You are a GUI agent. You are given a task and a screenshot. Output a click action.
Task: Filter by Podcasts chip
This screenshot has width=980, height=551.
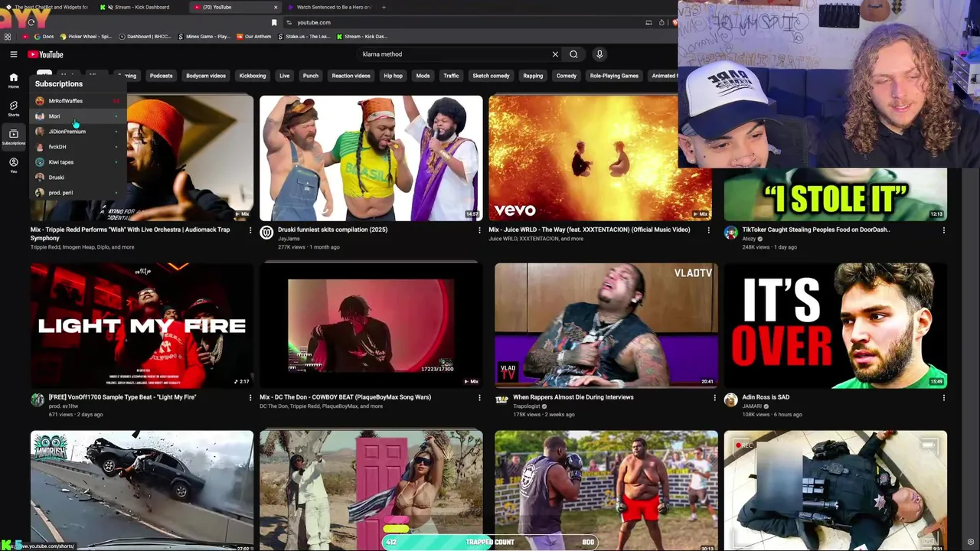click(161, 76)
